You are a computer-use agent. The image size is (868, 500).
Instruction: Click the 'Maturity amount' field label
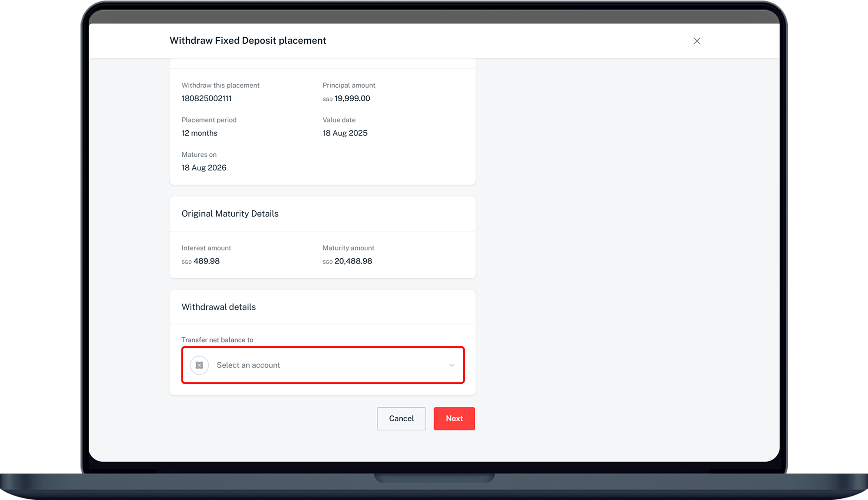(x=348, y=248)
